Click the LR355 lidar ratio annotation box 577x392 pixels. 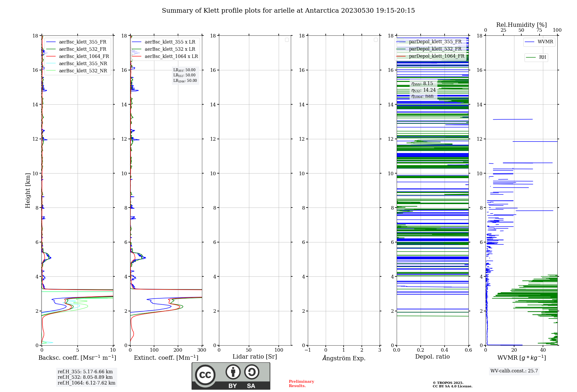point(184,70)
